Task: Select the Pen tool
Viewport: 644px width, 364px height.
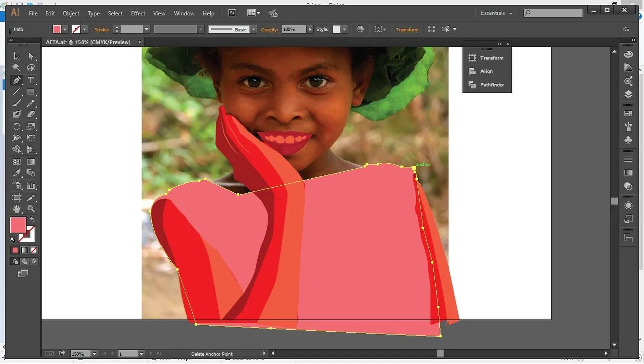Action: pyautogui.click(x=17, y=80)
